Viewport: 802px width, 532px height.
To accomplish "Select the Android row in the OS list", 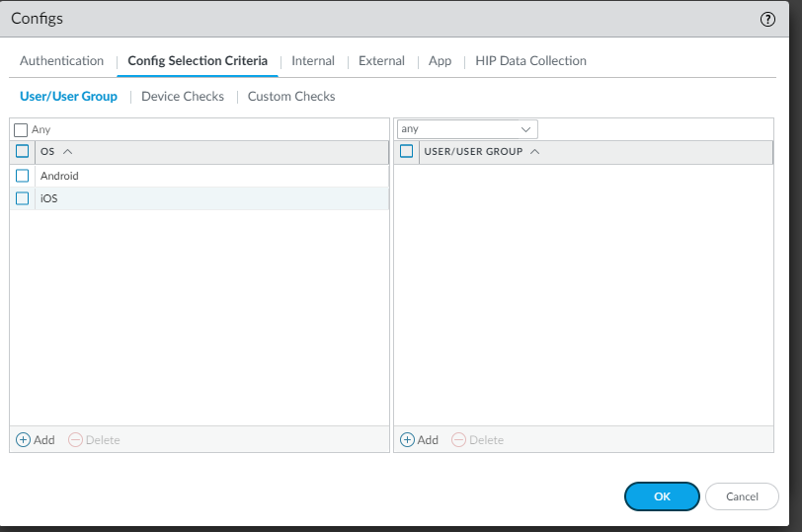I will pos(200,176).
